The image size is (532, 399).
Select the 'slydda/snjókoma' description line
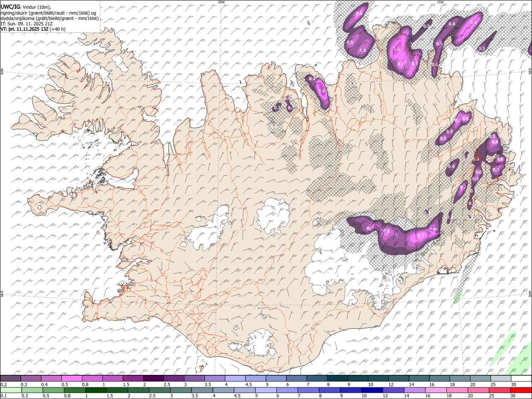[x=49, y=18]
